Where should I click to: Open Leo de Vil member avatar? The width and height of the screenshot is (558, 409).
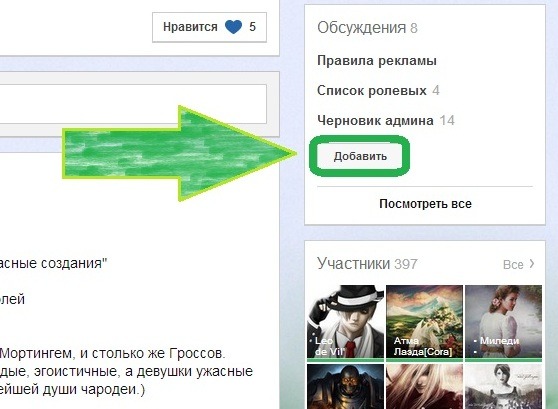tap(346, 321)
